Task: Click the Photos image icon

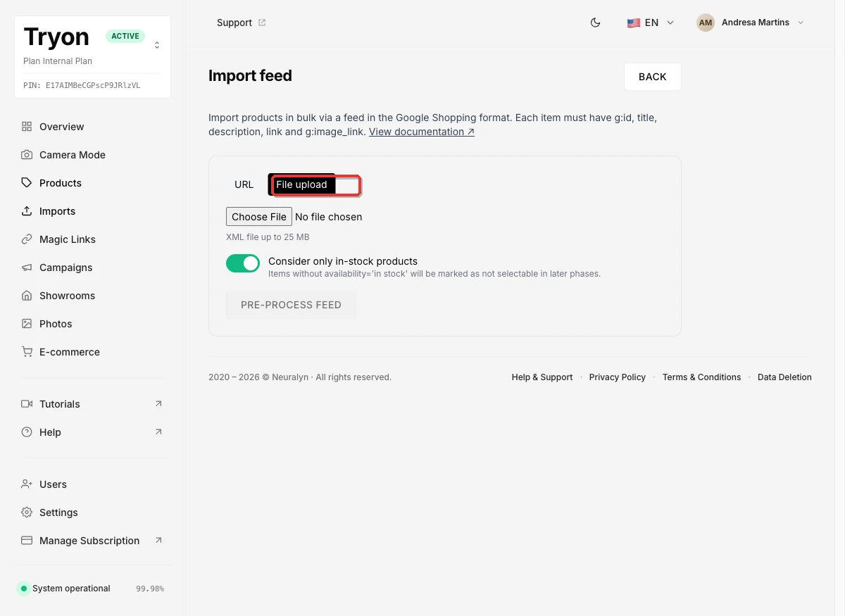Action: (27, 324)
